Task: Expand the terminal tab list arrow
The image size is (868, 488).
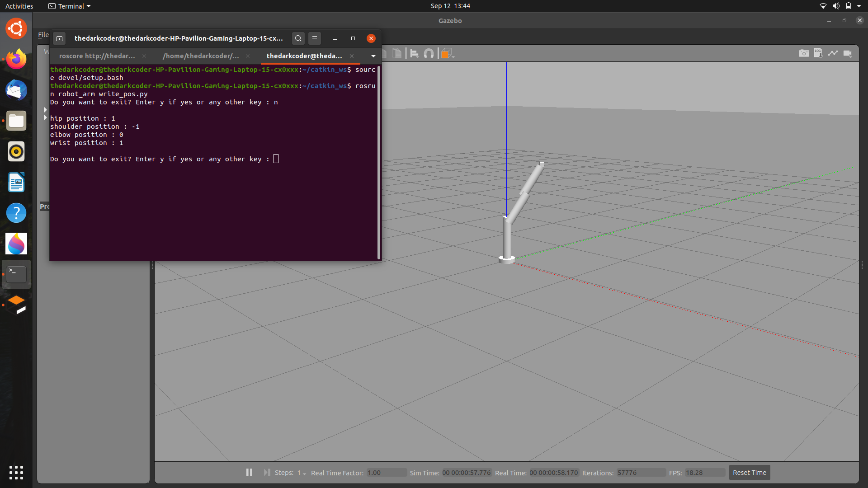Action: pos(373,56)
